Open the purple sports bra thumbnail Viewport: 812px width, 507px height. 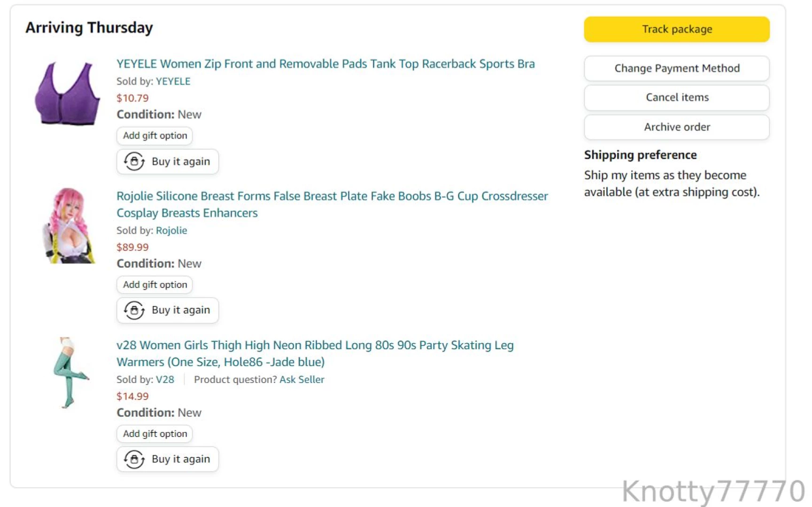(67, 93)
